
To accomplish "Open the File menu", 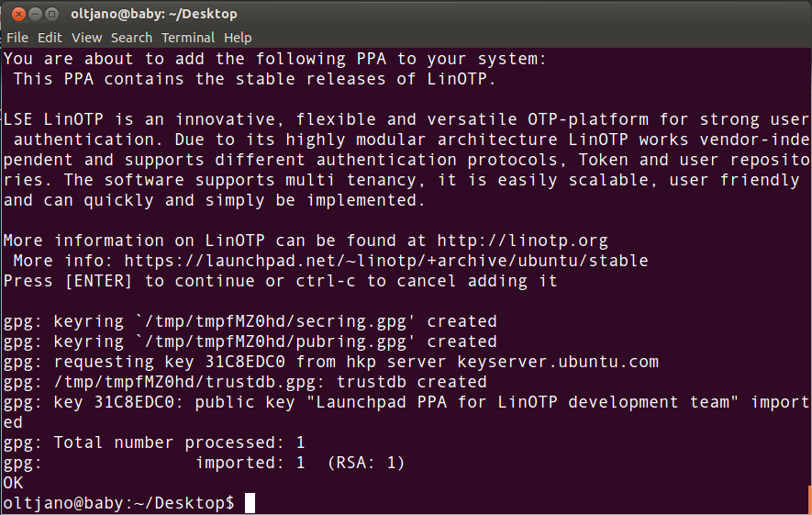I will coord(17,38).
